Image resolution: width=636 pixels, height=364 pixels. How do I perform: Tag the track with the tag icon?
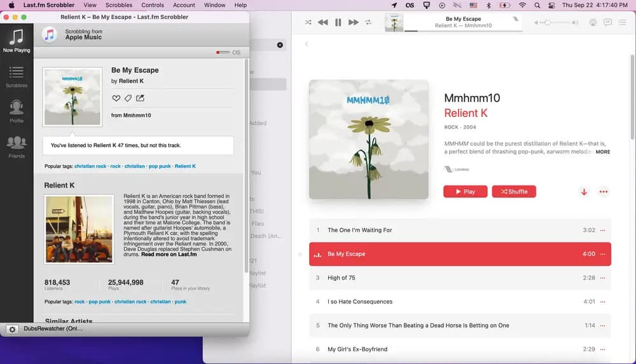[x=128, y=98]
